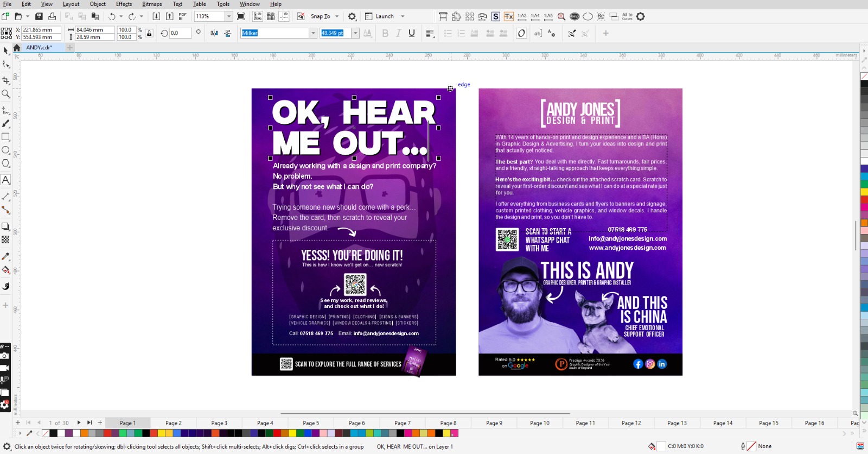Open the Bitmaps menu
Viewport: 868px width, 454px height.
tap(152, 4)
